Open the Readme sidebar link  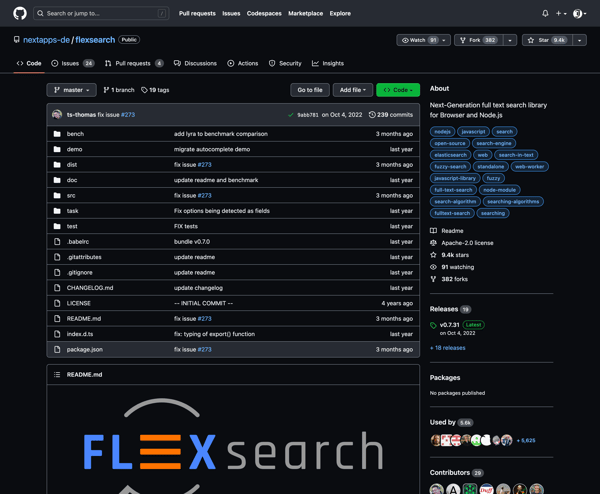tap(447, 231)
